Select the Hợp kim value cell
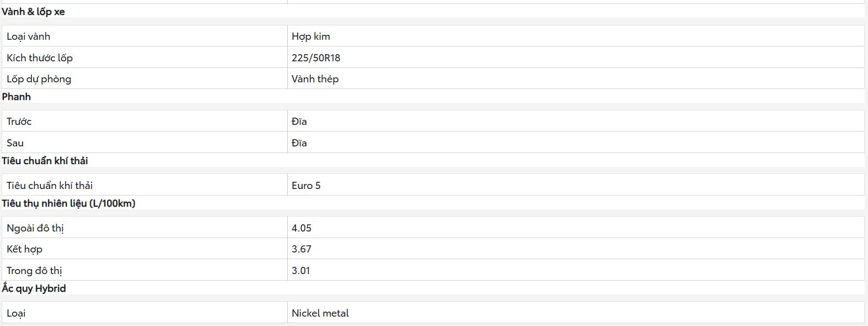 tap(575, 36)
